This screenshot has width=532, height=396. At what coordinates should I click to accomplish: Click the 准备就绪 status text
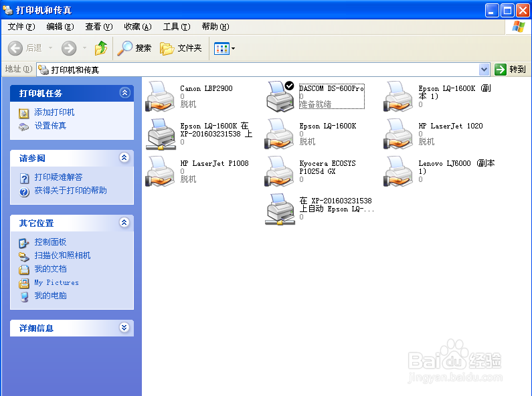pyautogui.click(x=315, y=104)
